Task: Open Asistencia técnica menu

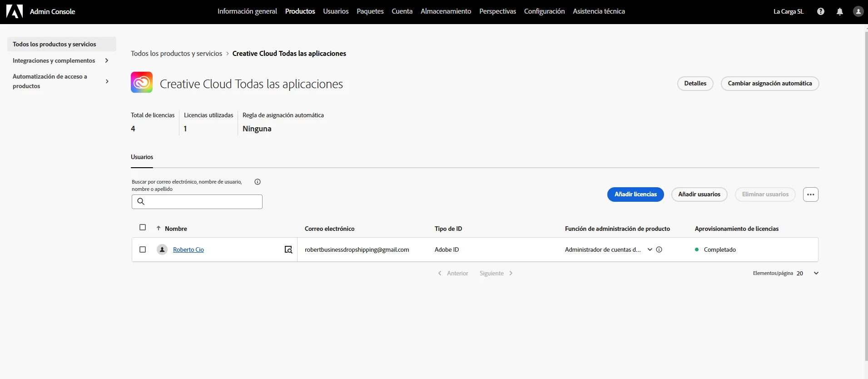Action: [599, 11]
